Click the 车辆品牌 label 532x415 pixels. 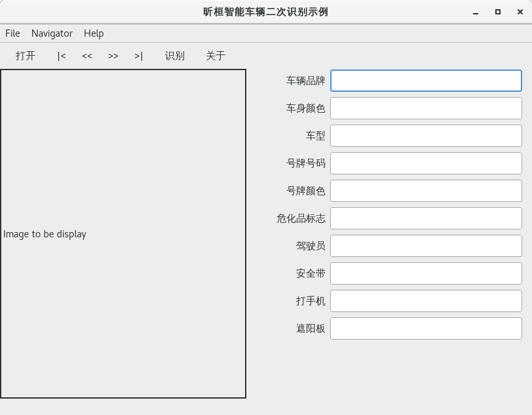point(306,81)
